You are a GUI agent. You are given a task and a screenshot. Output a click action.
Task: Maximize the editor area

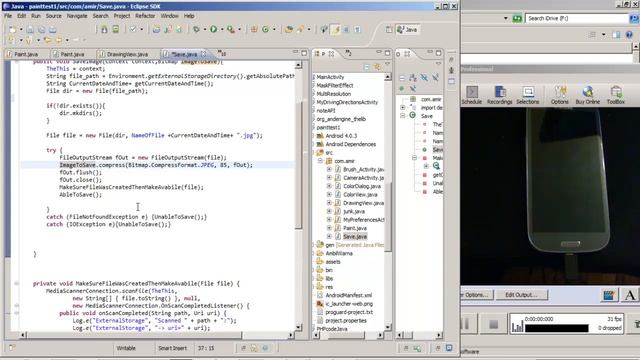pyautogui.click(x=304, y=53)
